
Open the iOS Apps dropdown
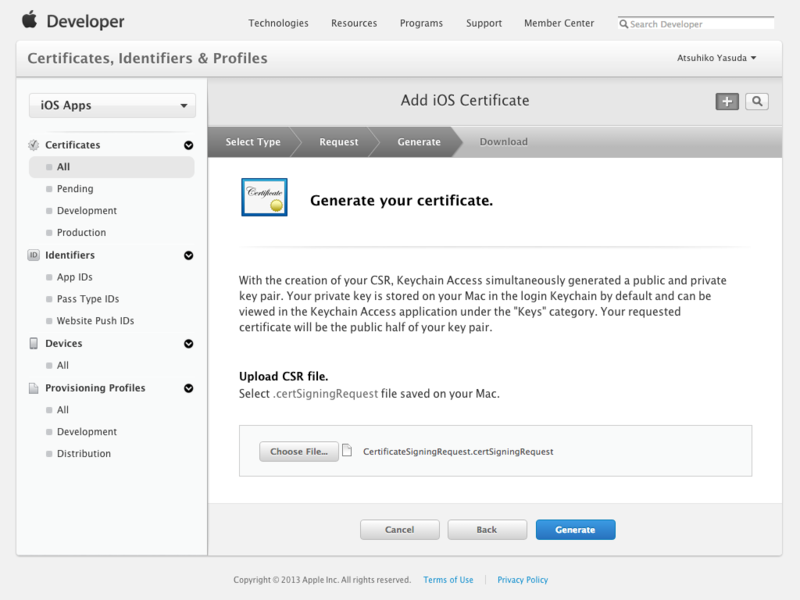[112, 106]
